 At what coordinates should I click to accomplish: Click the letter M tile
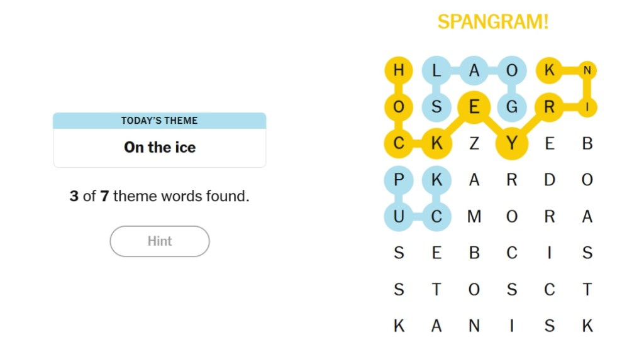click(x=474, y=216)
